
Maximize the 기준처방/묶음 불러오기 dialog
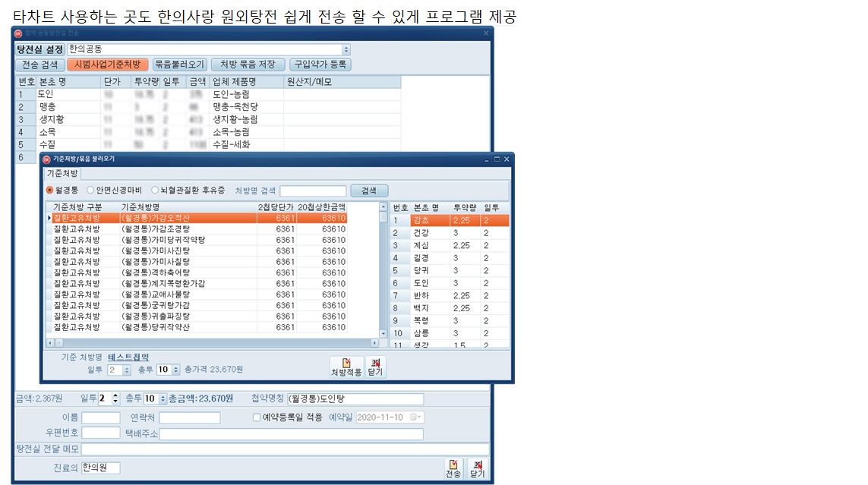(497, 159)
